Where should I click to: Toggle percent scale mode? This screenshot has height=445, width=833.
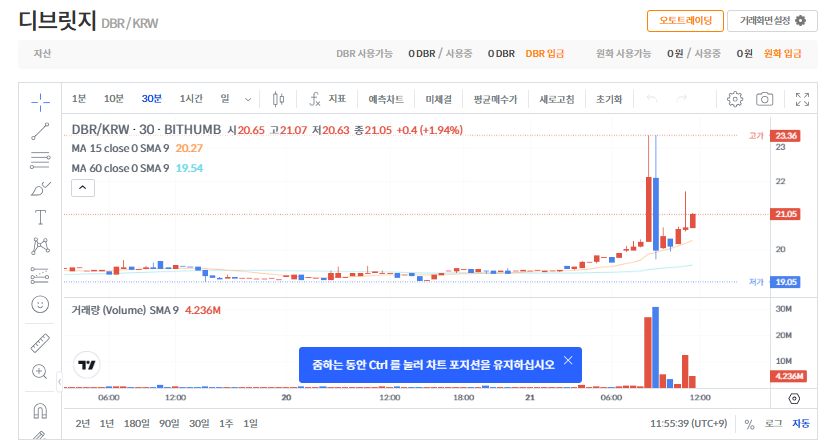749,424
